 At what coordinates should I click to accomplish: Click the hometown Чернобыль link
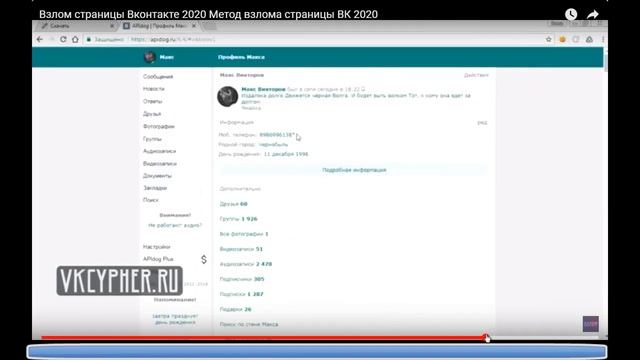click(x=273, y=144)
